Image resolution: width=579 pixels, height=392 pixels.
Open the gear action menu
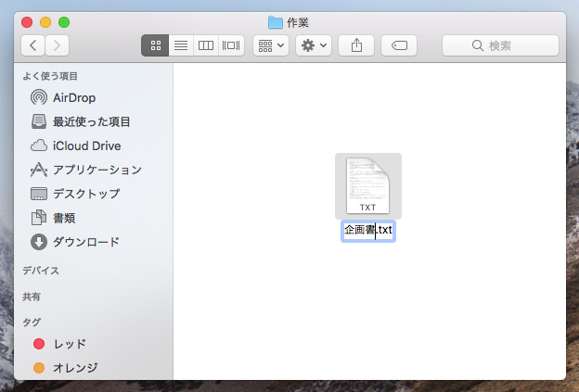[314, 45]
